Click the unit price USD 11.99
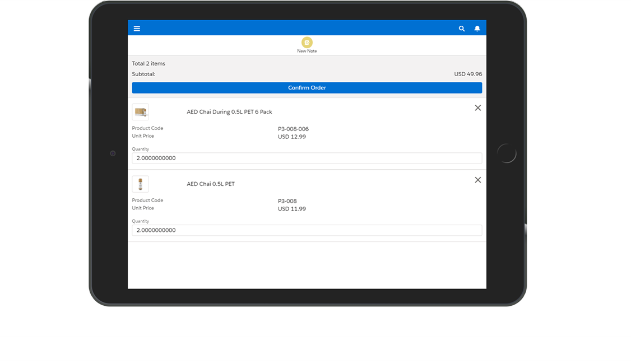The height and width of the screenshot is (364, 631). coord(292,209)
